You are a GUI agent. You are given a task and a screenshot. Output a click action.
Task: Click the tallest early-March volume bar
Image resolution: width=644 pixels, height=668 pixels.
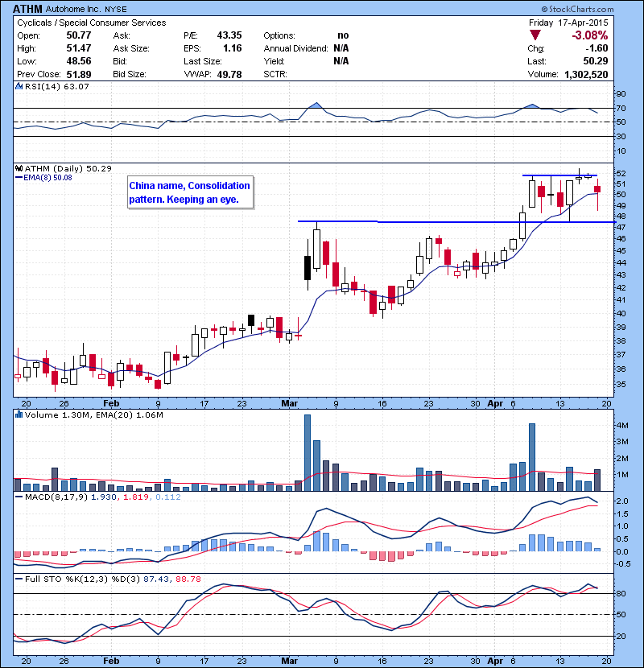coord(308,452)
